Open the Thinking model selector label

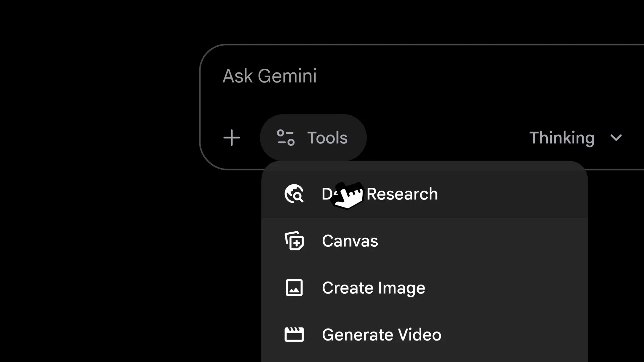pyautogui.click(x=562, y=138)
